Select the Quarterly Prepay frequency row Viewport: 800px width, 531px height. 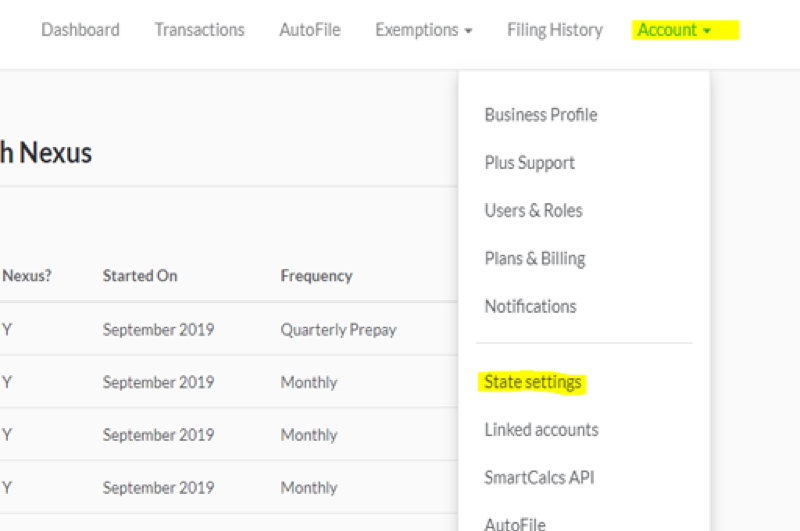[338, 330]
